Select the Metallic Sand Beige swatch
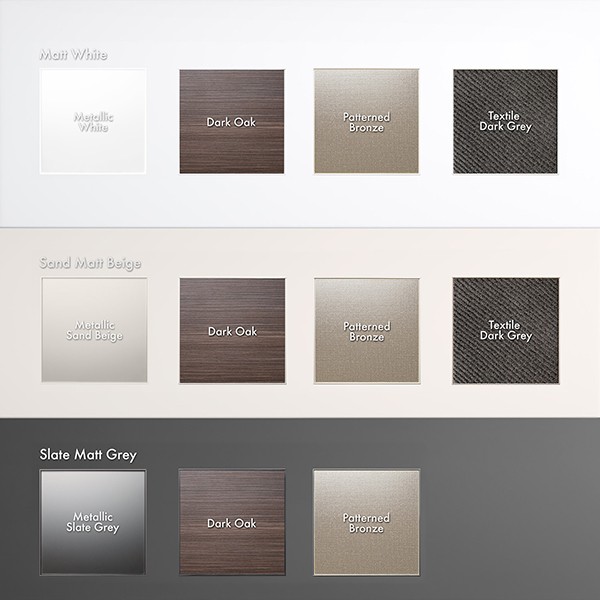 pos(94,331)
